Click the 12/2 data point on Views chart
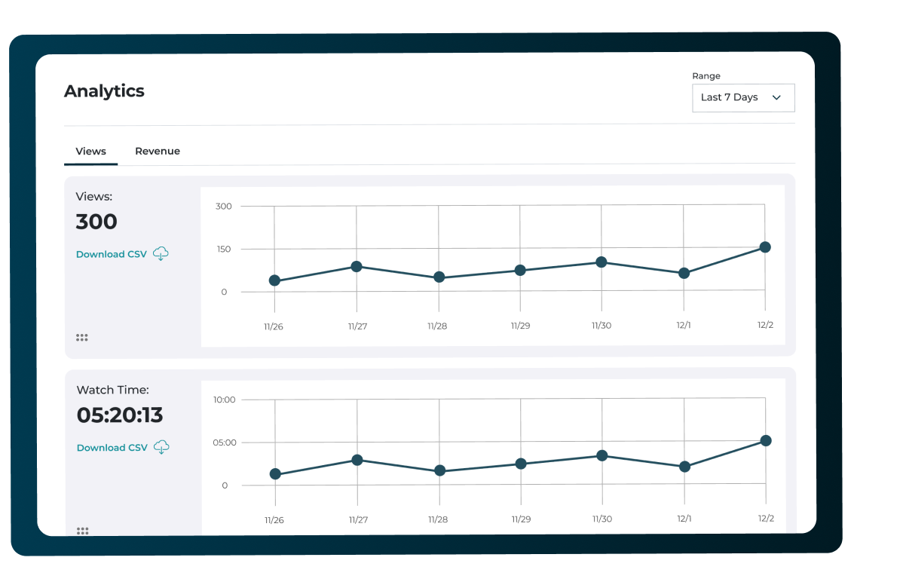This screenshot has height=588, width=903. click(x=765, y=247)
